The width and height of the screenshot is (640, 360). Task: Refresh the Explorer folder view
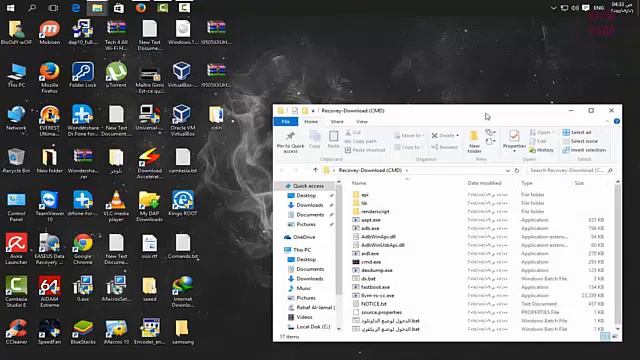517,171
